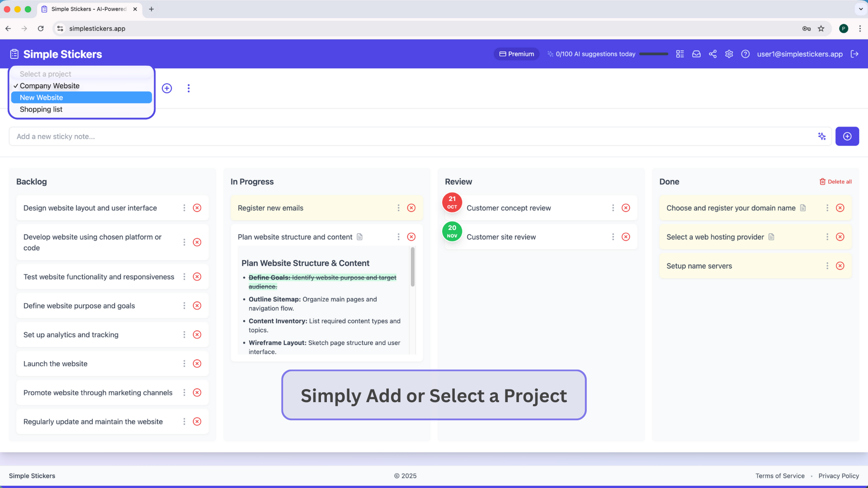Open project options three-dot menu
Image resolution: width=868 pixels, height=488 pixels.
point(189,89)
